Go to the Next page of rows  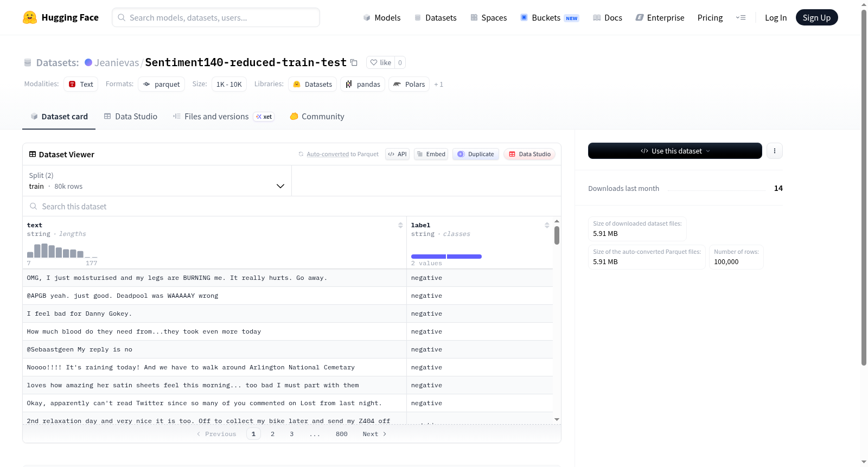[374, 434]
